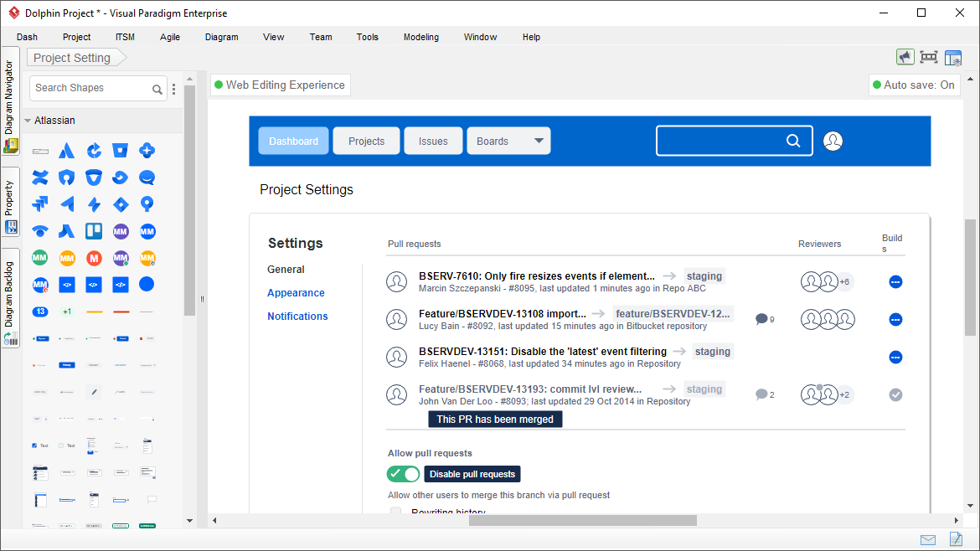
Task: Select the +1 badge shape
Action: [67, 312]
